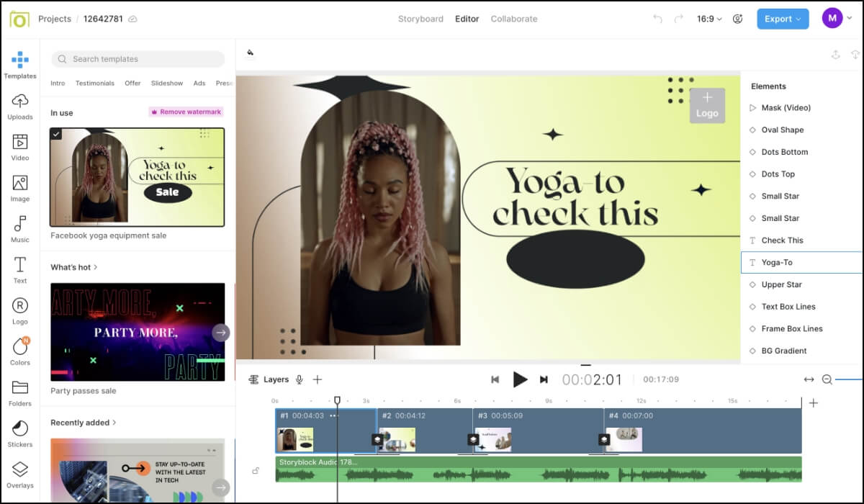
Task: Open the Colors panel
Action: 20,351
